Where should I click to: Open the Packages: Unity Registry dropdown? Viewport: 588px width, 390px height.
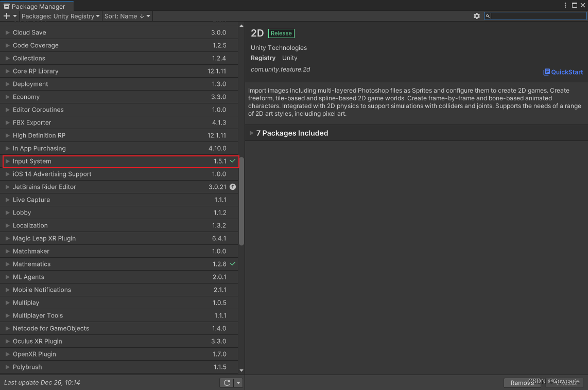pyautogui.click(x=60, y=16)
